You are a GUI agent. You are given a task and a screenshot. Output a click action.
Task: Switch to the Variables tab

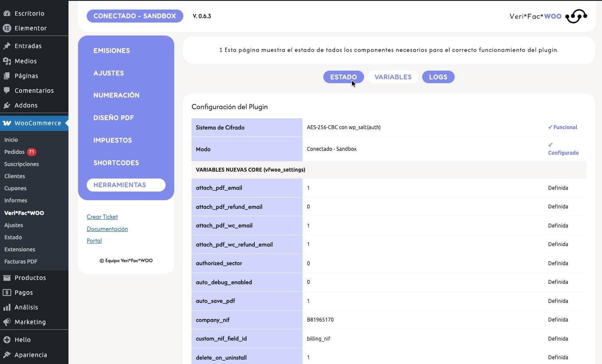coord(393,77)
